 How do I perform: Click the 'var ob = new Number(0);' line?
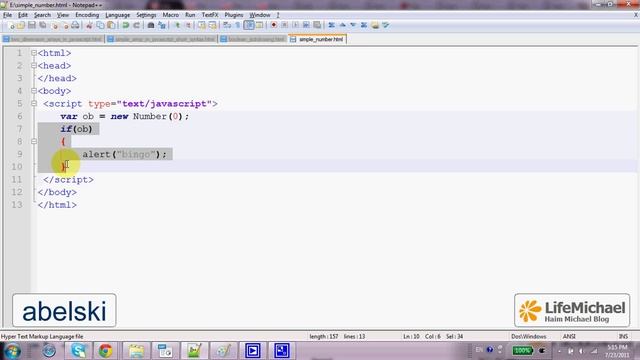124,116
